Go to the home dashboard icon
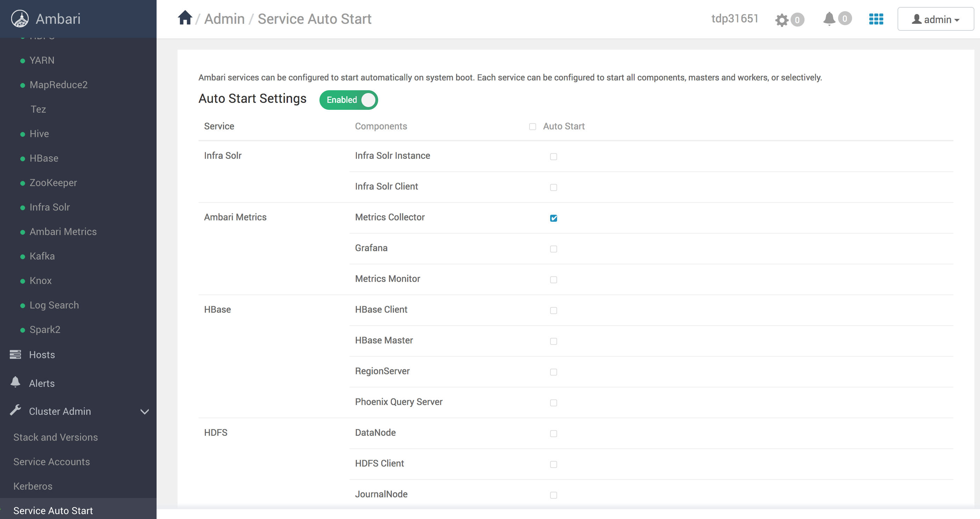 coord(185,18)
